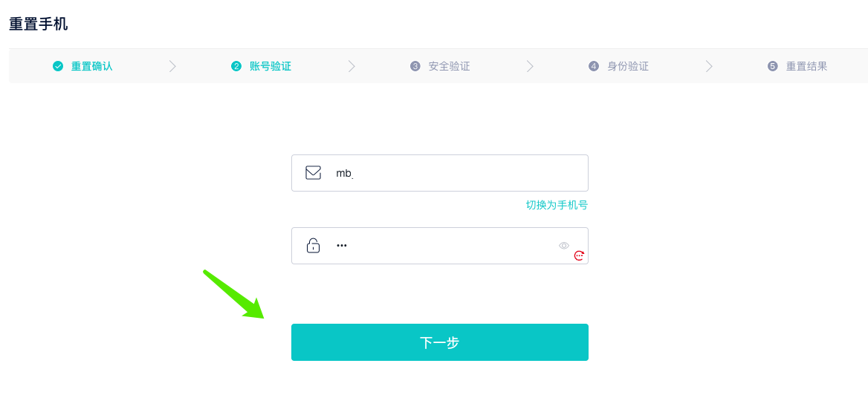The height and width of the screenshot is (395, 868).
Task: Click the red password manager icon
Action: tap(579, 255)
